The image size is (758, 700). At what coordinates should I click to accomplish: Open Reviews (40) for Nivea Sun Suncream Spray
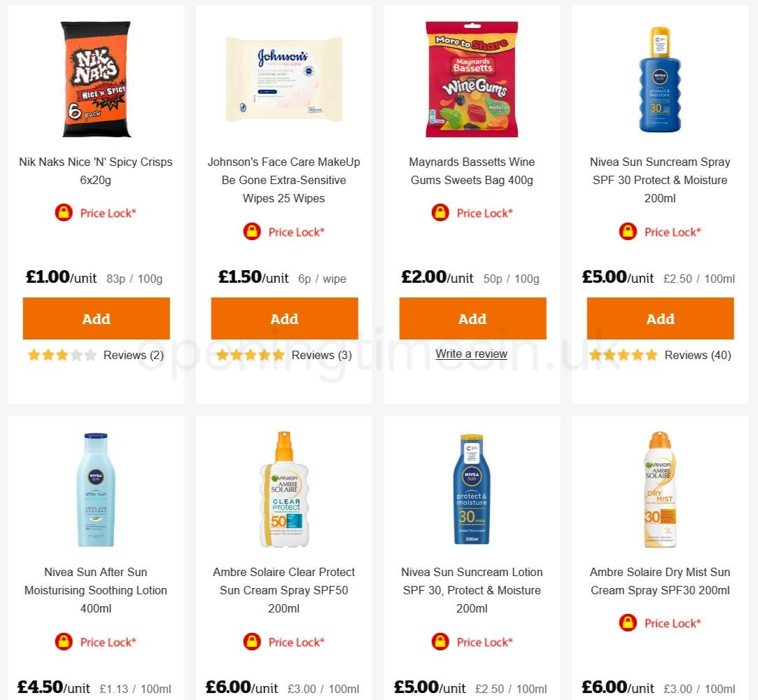(697, 355)
